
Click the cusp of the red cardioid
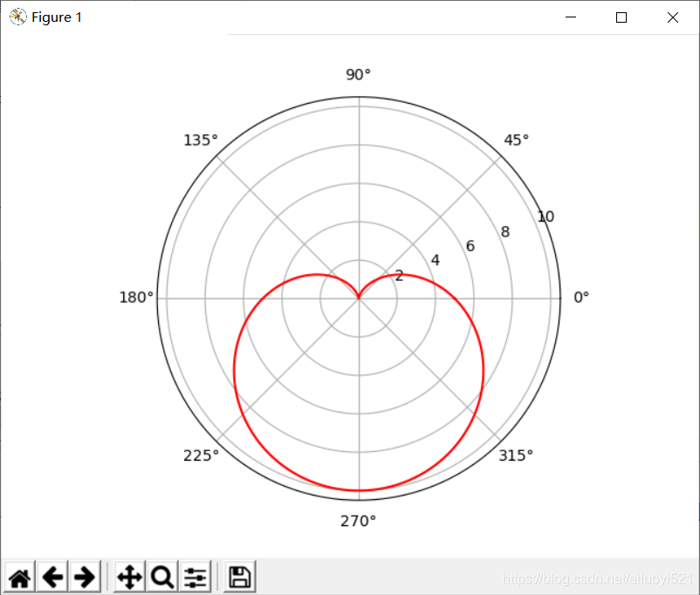pyautogui.click(x=359, y=297)
